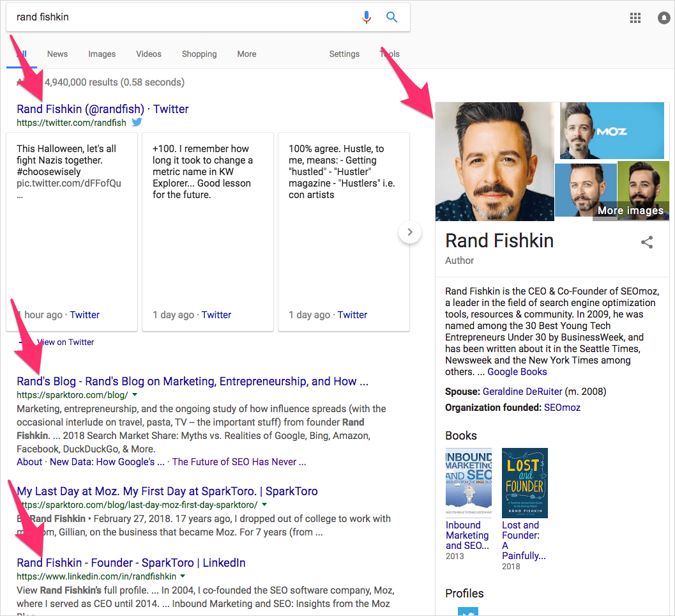675x616 pixels.
Task: Open the Settings menu
Action: (x=344, y=54)
